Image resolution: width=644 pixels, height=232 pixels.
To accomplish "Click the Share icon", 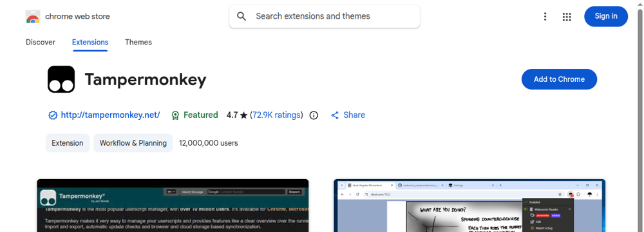I will [335, 115].
